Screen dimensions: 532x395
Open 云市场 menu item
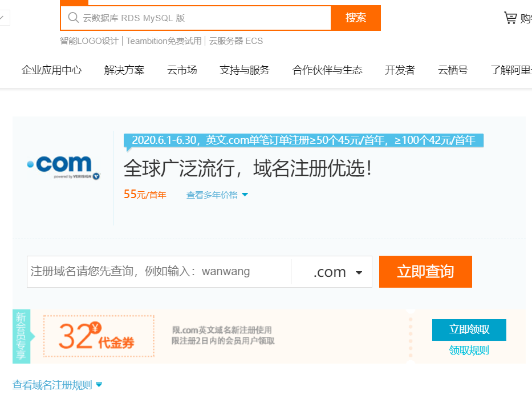click(x=182, y=70)
